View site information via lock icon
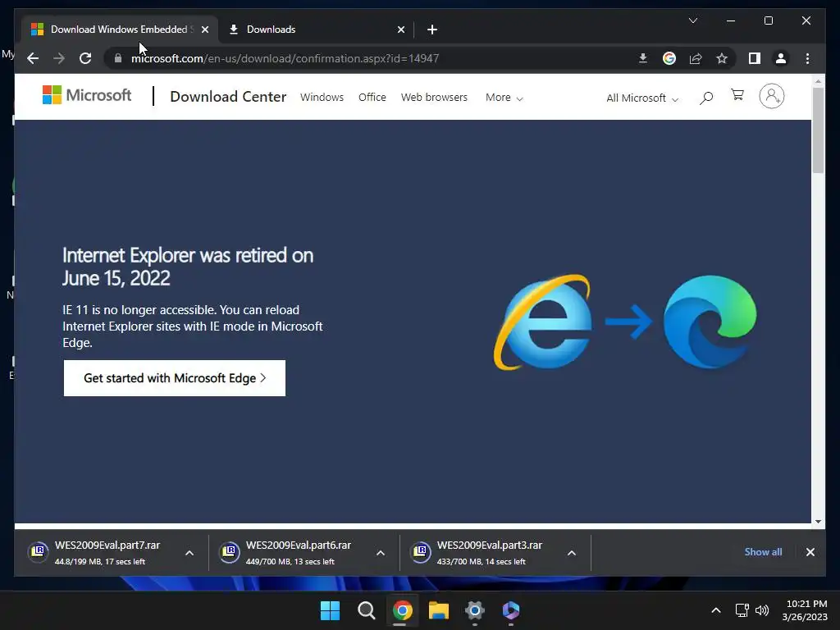840x630 pixels. coord(118,58)
